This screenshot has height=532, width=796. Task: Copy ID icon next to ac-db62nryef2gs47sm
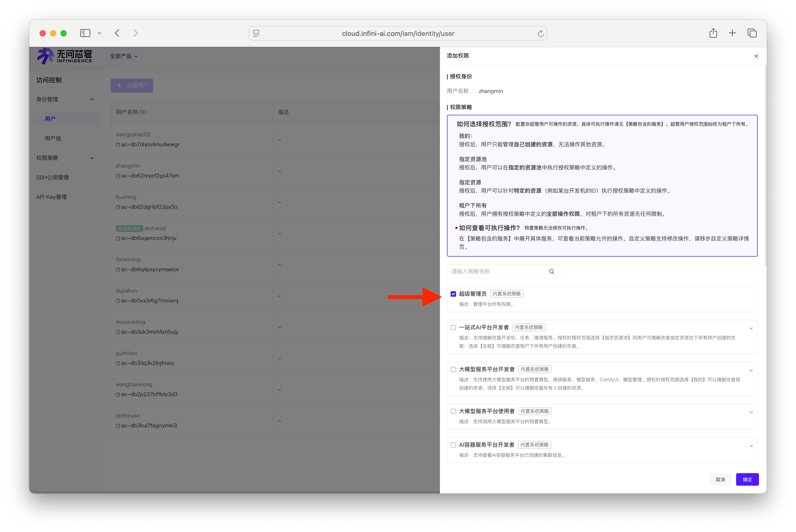(118, 176)
